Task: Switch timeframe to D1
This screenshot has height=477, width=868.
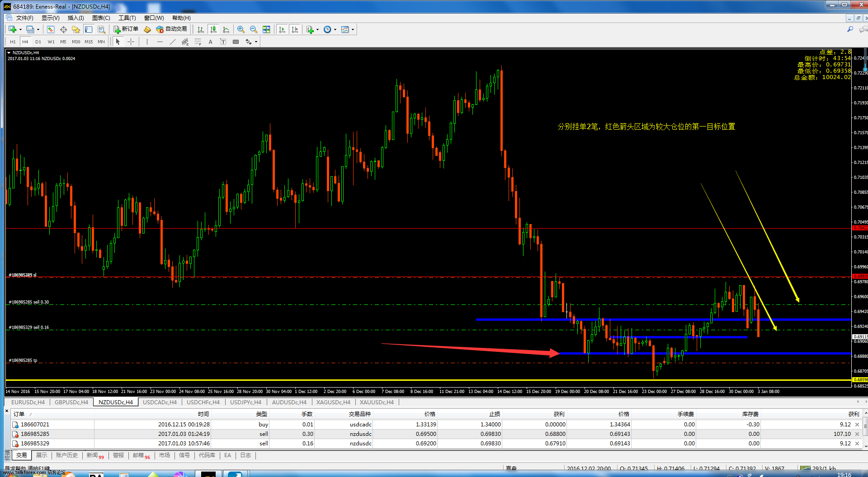Action: click(x=38, y=42)
